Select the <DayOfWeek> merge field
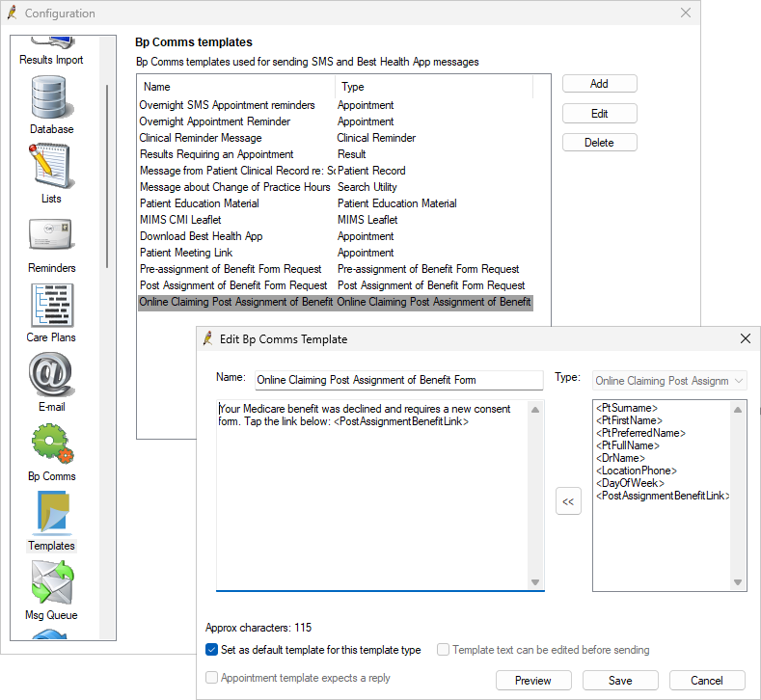This screenshot has width=761, height=700. 630,484
